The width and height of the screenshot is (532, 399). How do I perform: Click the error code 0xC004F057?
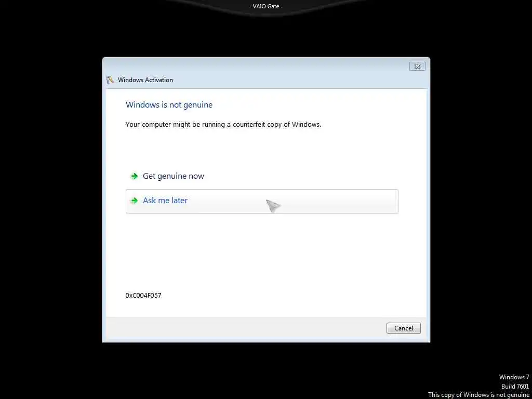coord(143,296)
